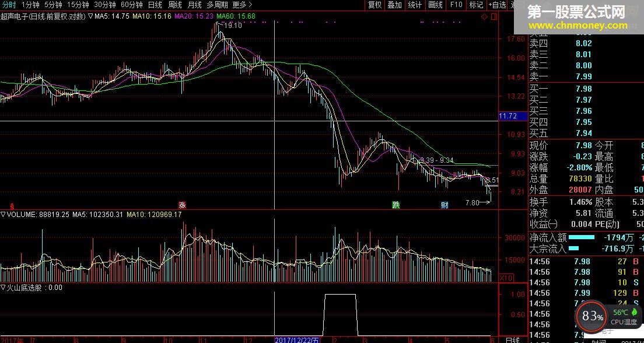Click the red diamond icon at chart top right
644x343 pixels.
485,17
